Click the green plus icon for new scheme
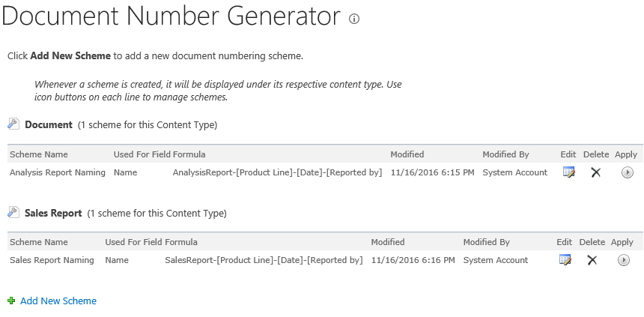This screenshot has height=317, width=644. coord(11,301)
